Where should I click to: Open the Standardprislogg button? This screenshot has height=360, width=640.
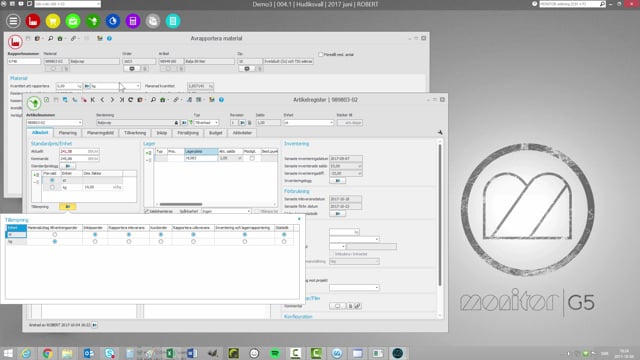[68, 166]
